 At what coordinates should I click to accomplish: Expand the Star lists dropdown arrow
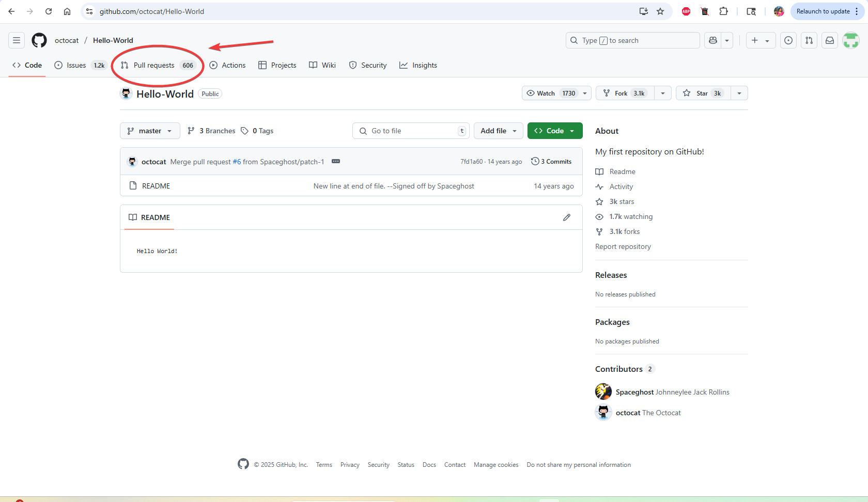click(x=739, y=93)
